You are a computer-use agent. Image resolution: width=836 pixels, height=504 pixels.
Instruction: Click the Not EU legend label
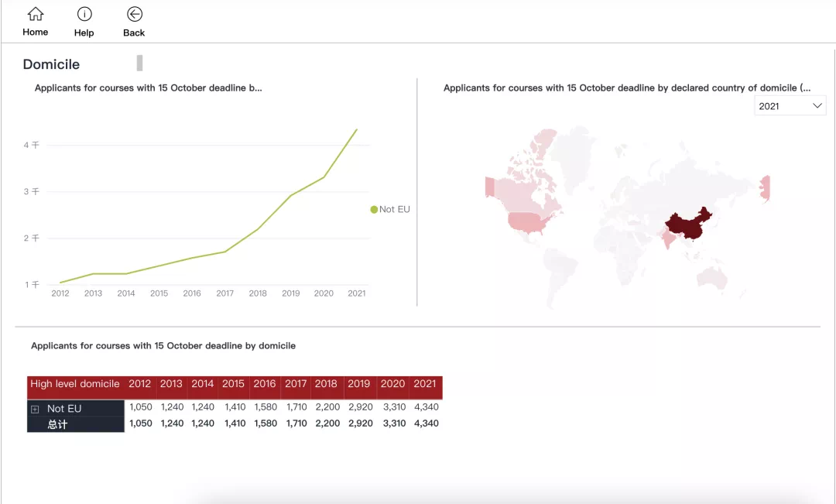click(x=395, y=209)
